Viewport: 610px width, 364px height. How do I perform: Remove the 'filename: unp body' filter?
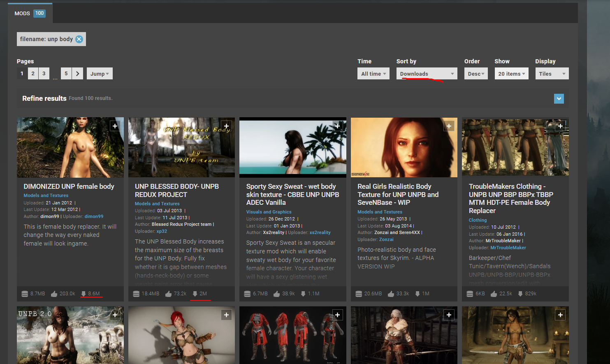coord(79,39)
